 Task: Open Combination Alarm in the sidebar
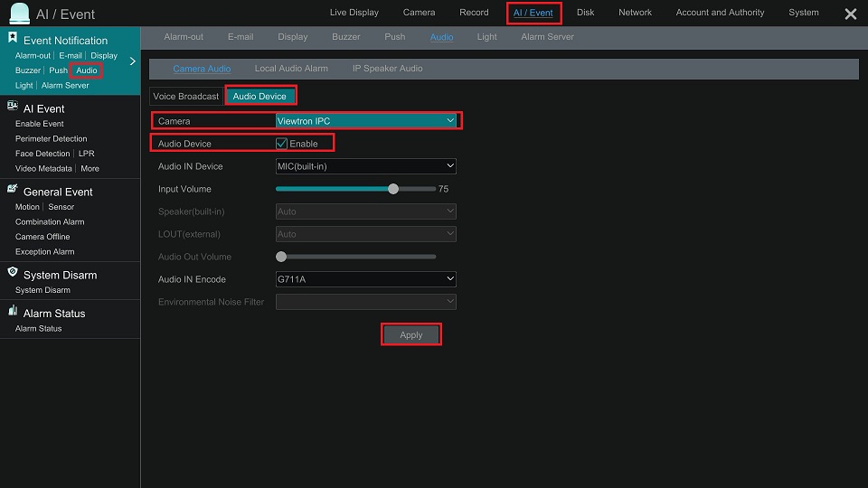tap(50, 221)
